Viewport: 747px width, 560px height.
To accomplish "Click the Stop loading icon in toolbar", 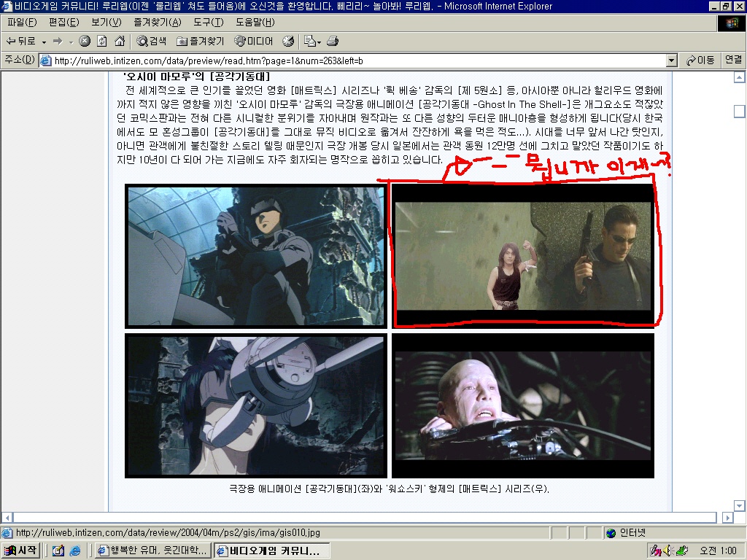I will click(x=85, y=42).
